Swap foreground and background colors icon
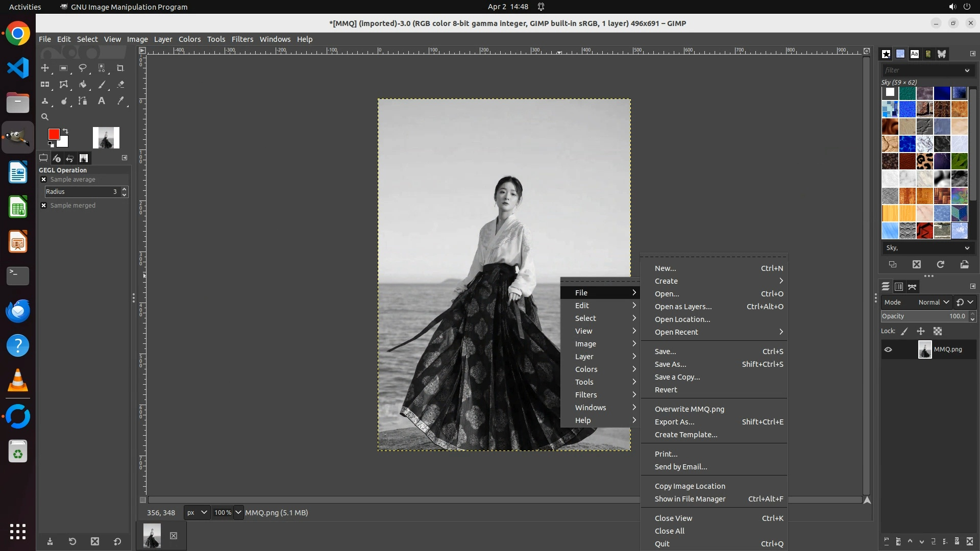This screenshot has width=980, height=551. point(65,131)
